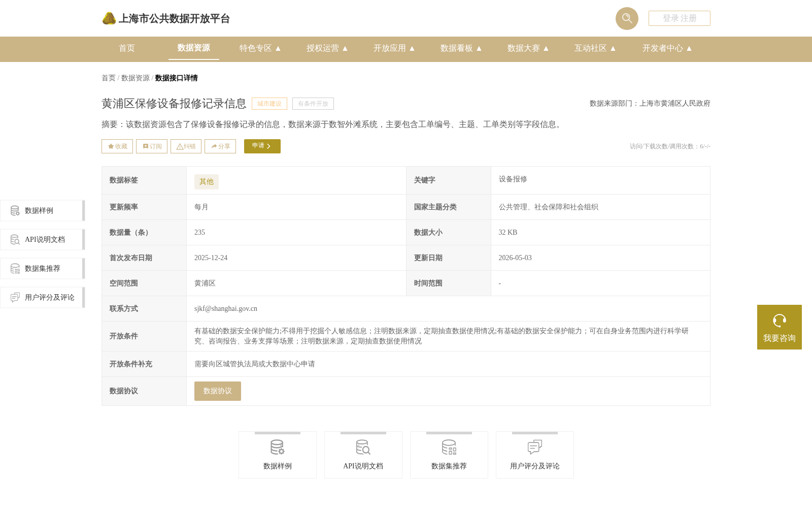Open 数据集推荐 in the left sidebar

pyautogui.click(x=43, y=269)
